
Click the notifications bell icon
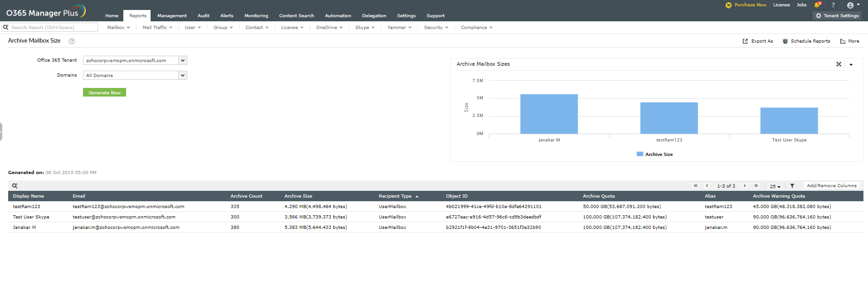[x=817, y=5]
